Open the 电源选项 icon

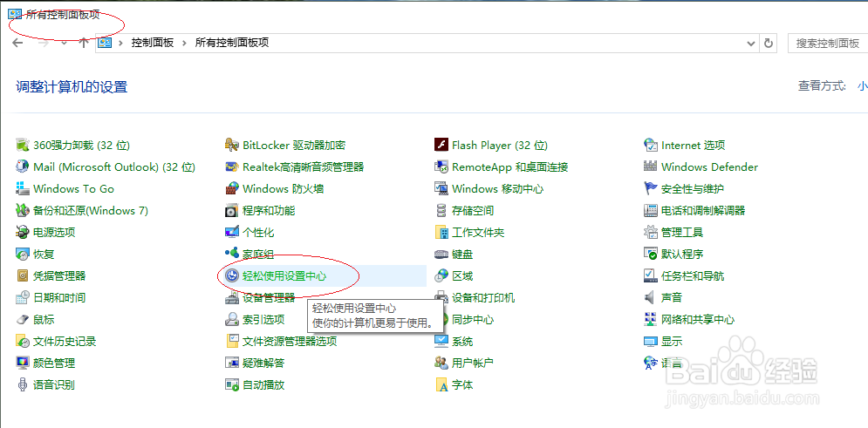click(23, 232)
